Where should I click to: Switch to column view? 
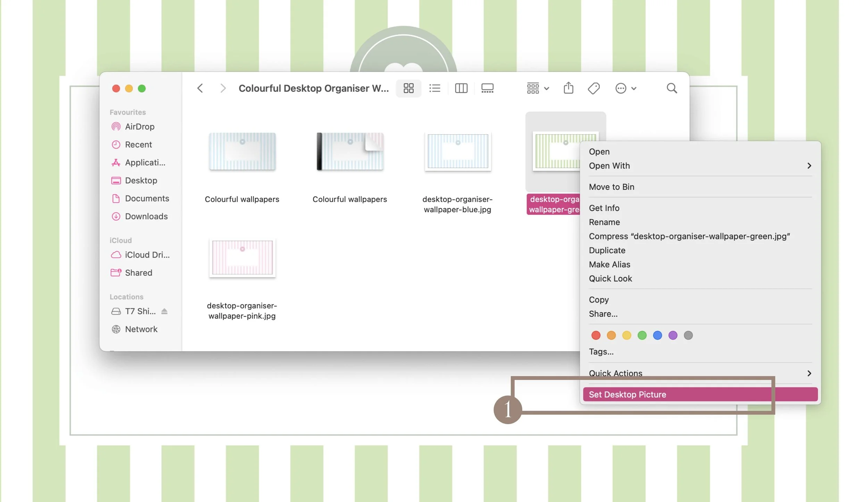point(461,88)
